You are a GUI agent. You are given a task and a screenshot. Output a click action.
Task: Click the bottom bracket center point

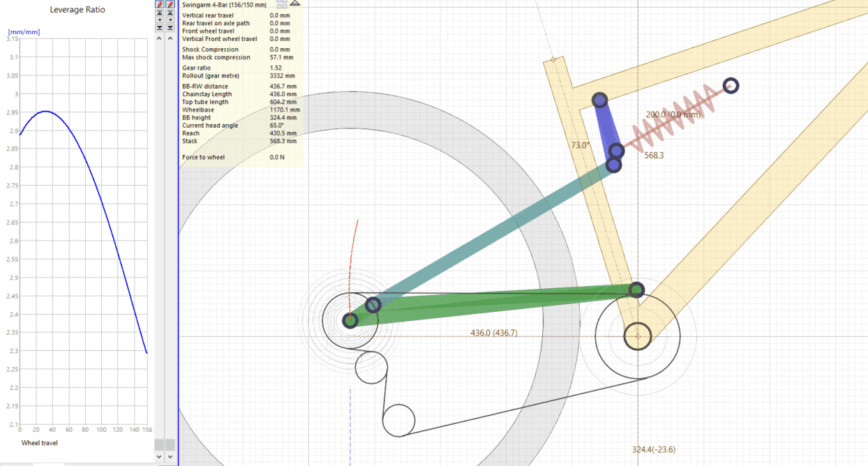tap(637, 336)
